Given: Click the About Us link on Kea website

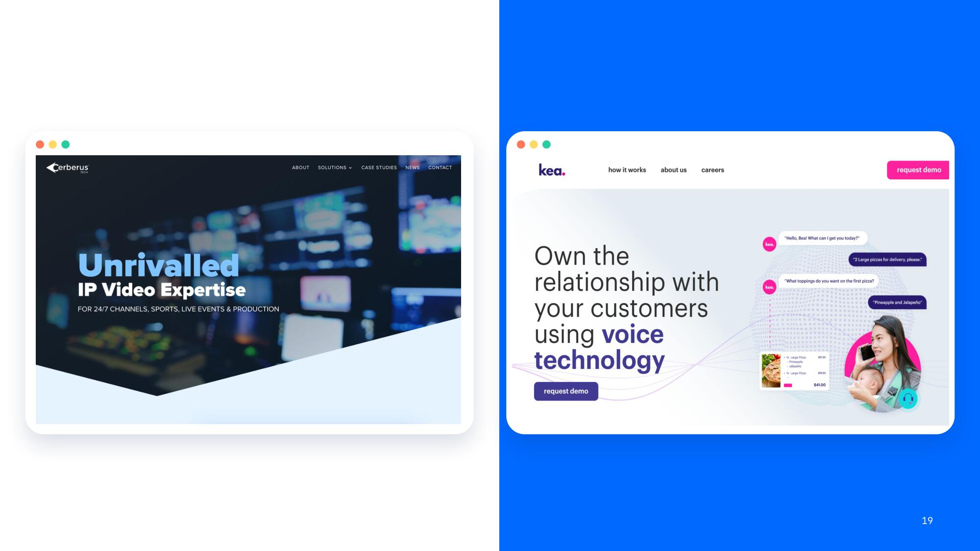Looking at the screenshot, I should point(673,169).
